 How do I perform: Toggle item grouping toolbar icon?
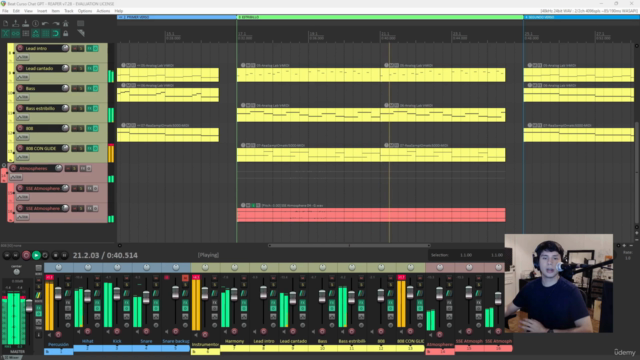tap(16, 33)
